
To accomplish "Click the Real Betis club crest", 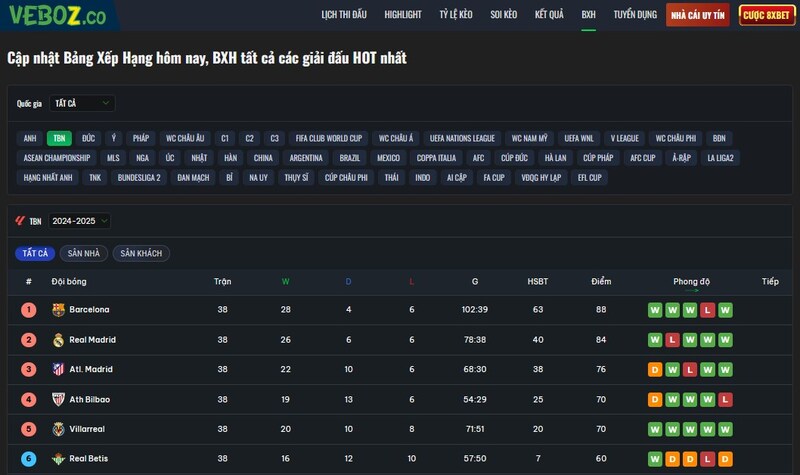I will 59,459.
